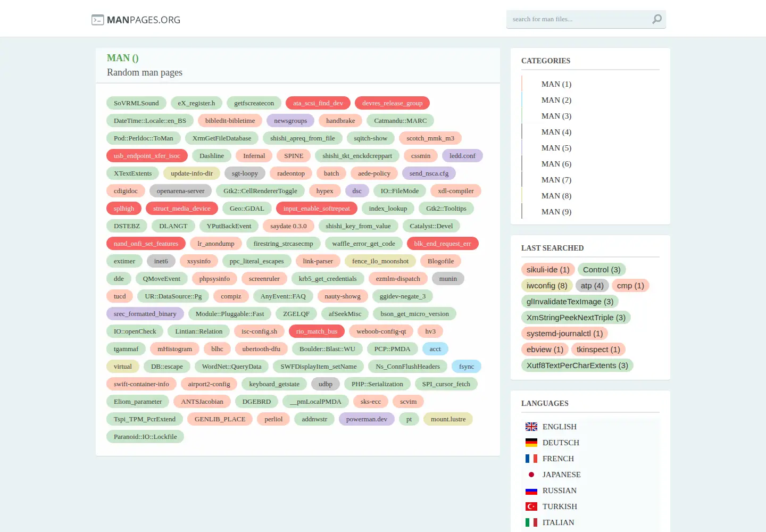This screenshot has height=532, width=766.
Task: Open the MAN (5) category
Action: pyautogui.click(x=556, y=148)
